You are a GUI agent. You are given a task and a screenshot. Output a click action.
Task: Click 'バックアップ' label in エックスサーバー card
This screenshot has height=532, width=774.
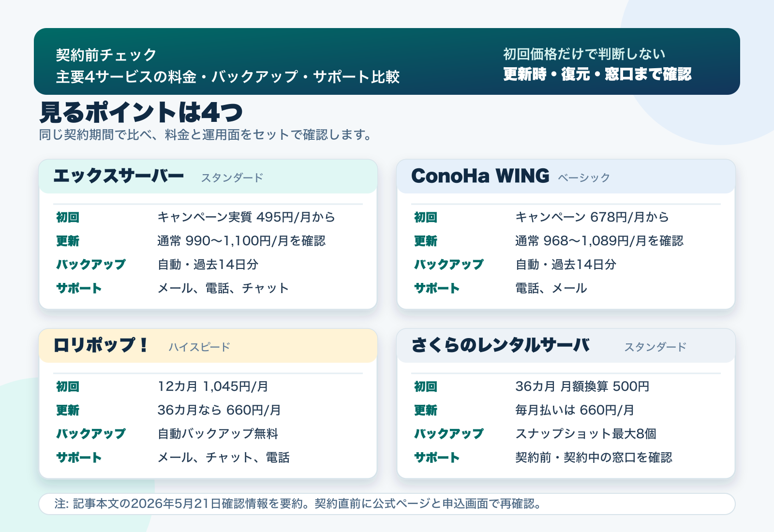click(x=90, y=265)
